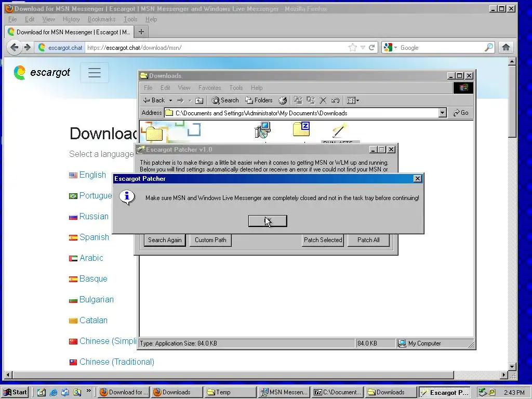Image resolution: width=532 pixels, height=399 pixels.
Task: Click Undo icon in Downloads toolbar
Action: (x=335, y=100)
